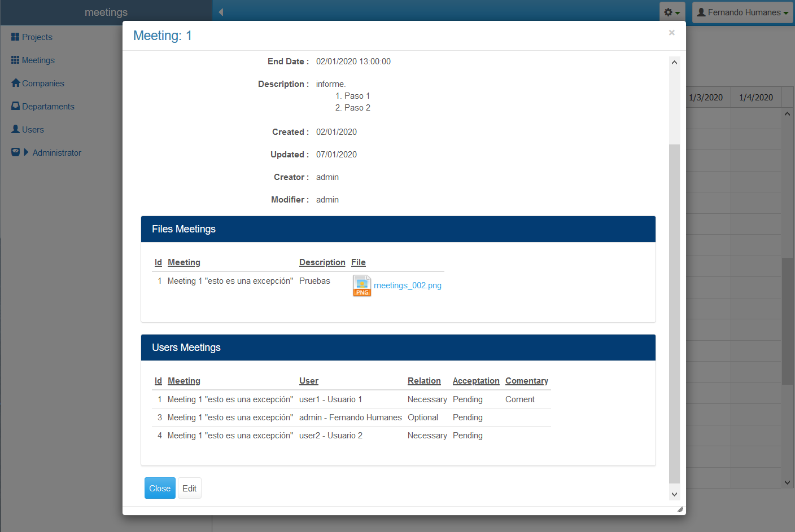Click the "user1 - Usuario 1" cell
This screenshot has height=532, width=795.
[x=331, y=399]
